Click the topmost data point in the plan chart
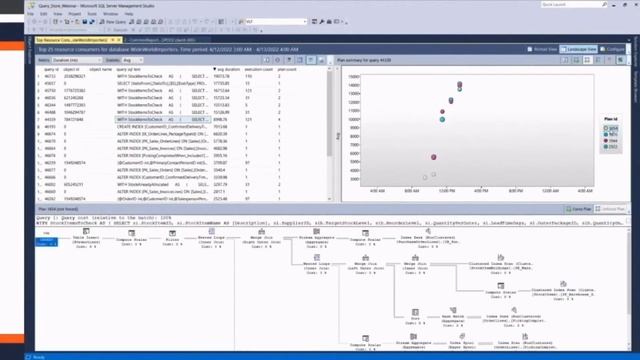640x360 pixels. pos(460,84)
